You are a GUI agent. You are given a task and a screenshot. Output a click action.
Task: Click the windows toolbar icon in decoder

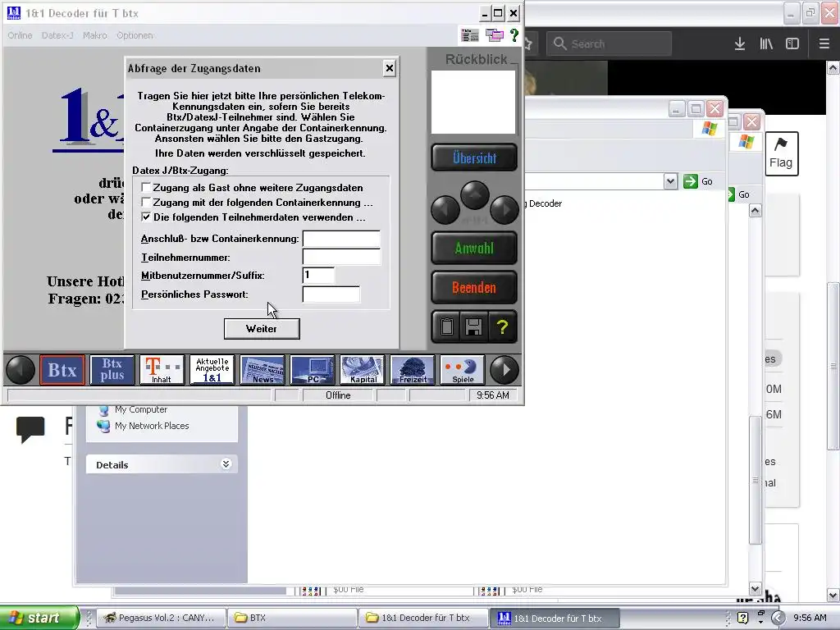tap(495, 35)
